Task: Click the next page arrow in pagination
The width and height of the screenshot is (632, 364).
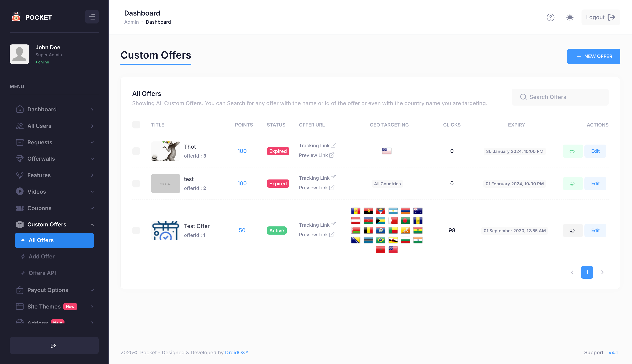Action: click(x=602, y=272)
